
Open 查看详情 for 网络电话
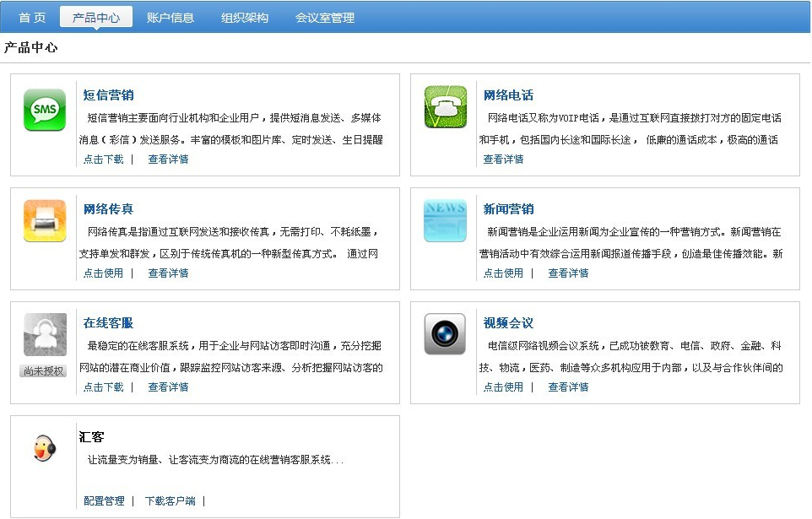pyautogui.click(x=503, y=159)
